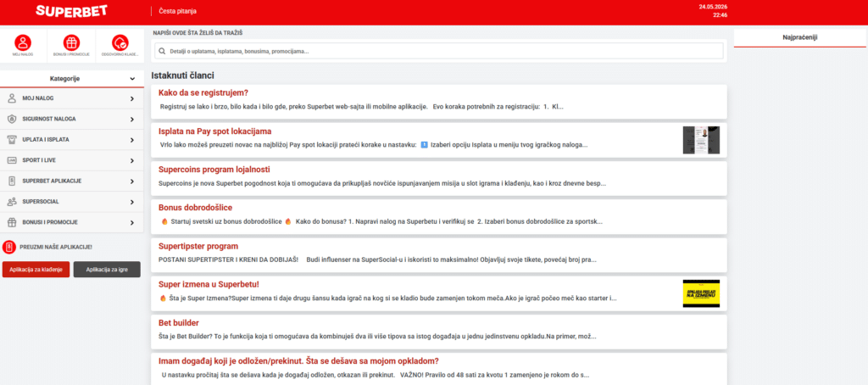Click the PREUZMI NAŠE APLIKACIJE! text
Image resolution: width=868 pixels, height=385 pixels.
click(55, 247)
